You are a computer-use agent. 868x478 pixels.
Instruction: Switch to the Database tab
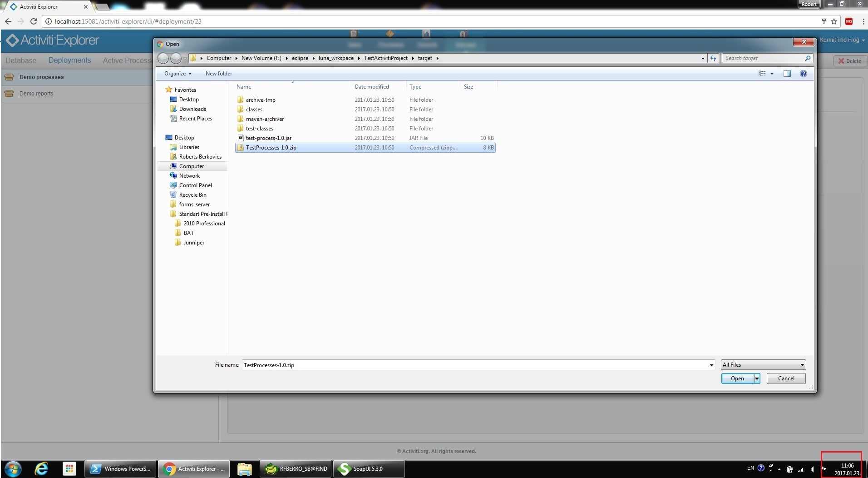(x=21, y=60)
